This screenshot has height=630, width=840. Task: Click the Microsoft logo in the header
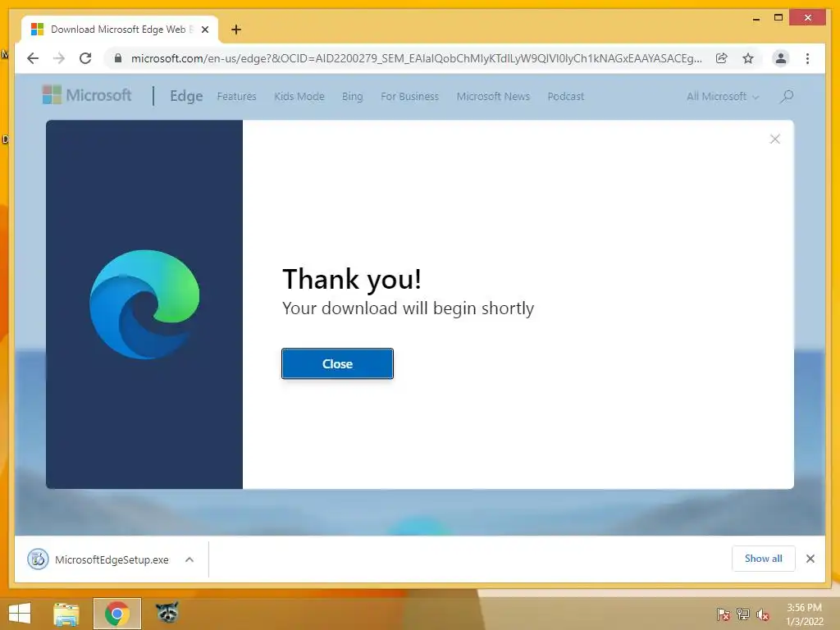87,95
